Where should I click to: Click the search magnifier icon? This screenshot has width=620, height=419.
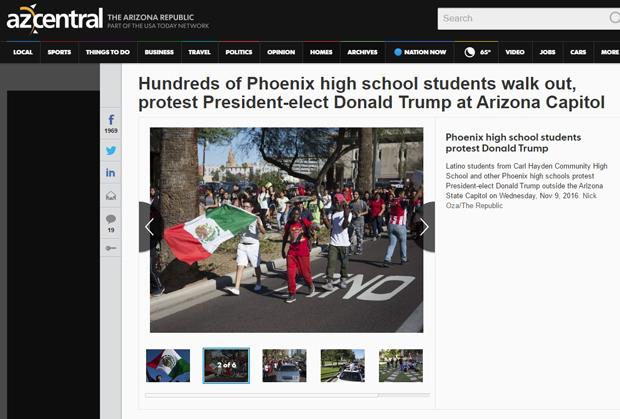point(613,18)
